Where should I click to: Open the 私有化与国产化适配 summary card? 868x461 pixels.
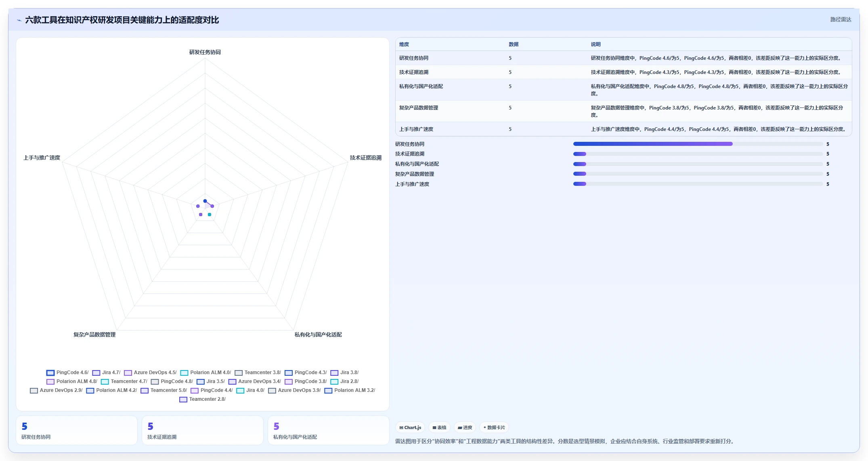tap(329, 430)
